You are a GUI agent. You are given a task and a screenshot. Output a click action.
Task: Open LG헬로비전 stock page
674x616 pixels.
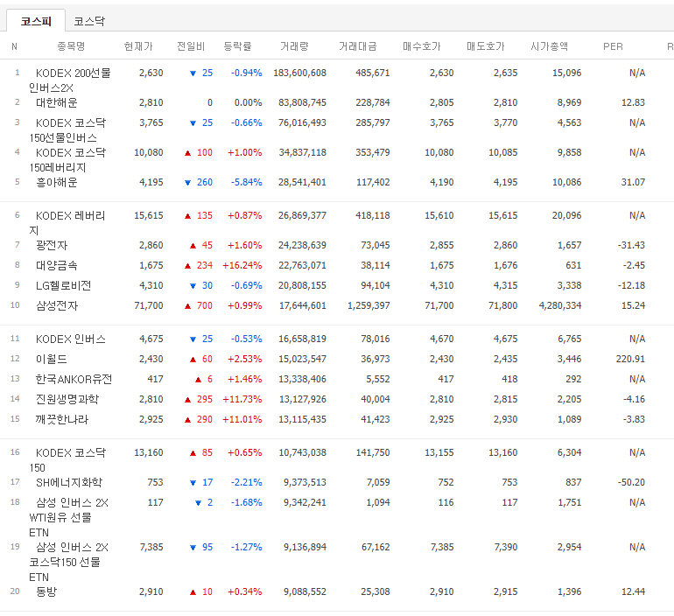63,285
